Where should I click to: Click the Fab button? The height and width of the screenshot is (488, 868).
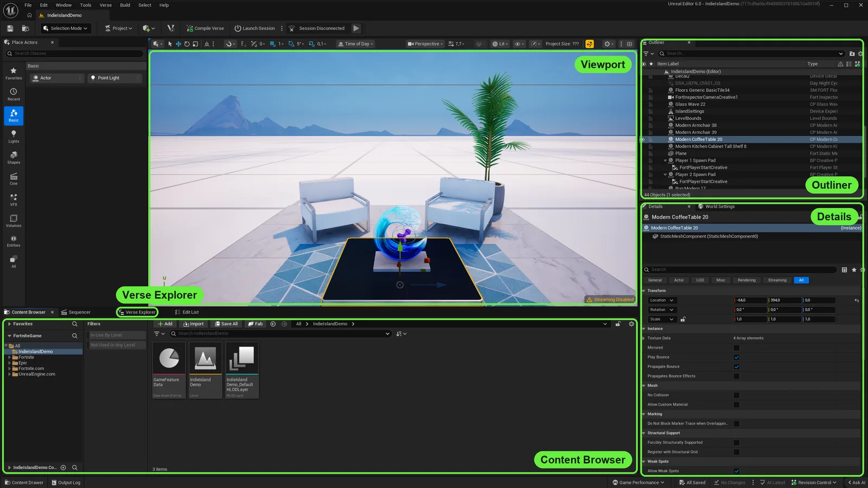[256, 324]
